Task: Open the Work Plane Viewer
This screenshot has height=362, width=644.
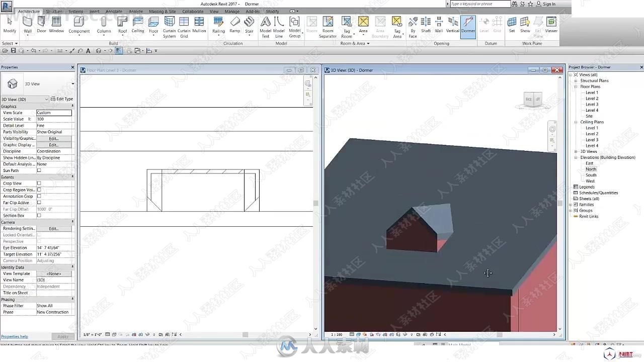Action: coord(551,25)
